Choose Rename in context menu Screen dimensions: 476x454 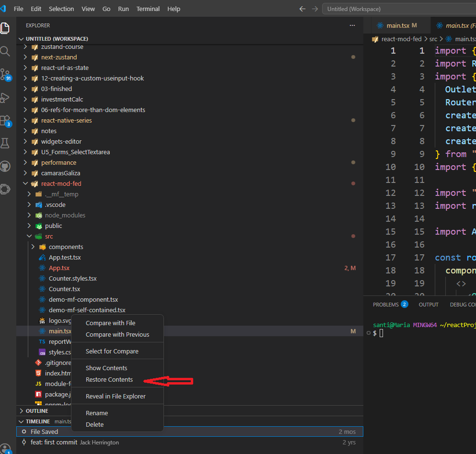117,413
